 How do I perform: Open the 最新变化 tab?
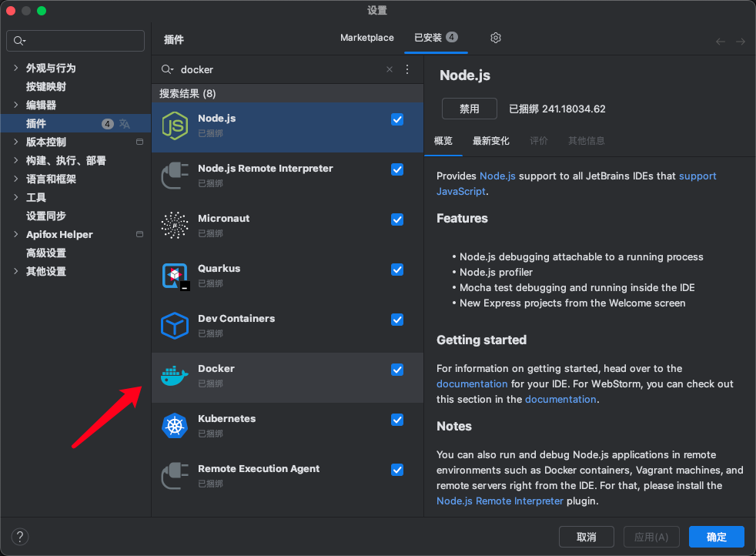click(491, 141)
